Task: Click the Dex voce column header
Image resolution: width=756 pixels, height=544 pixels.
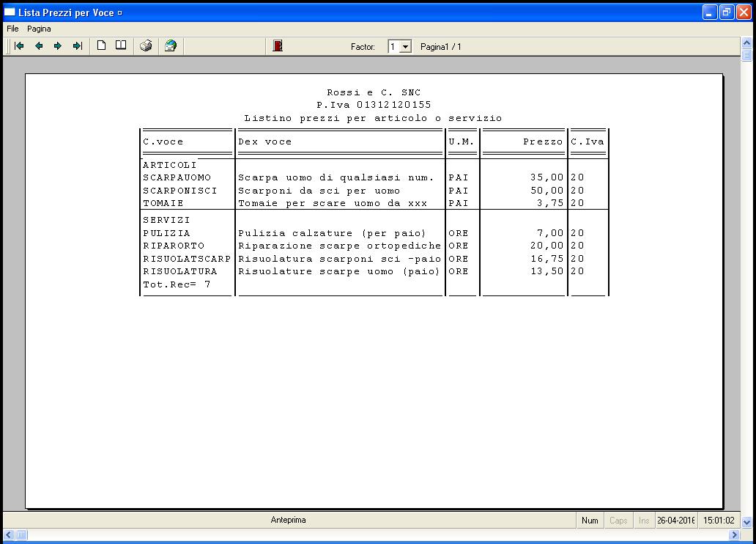Action: tap(264, 142)
